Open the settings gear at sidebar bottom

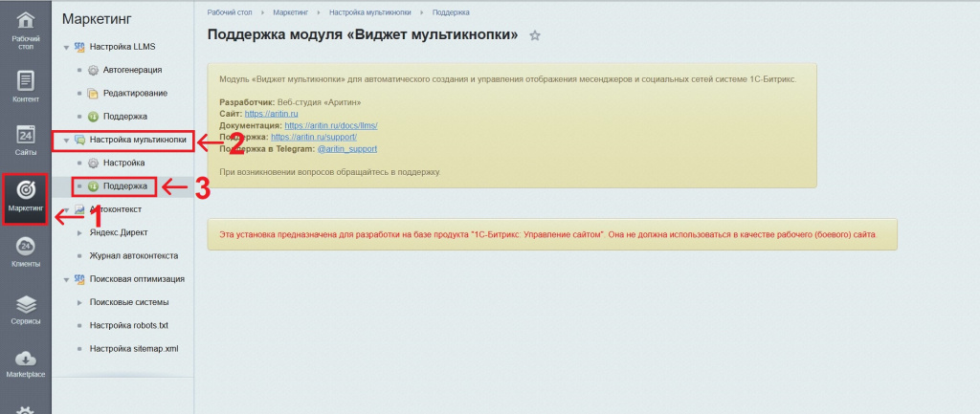click(26, 409)
